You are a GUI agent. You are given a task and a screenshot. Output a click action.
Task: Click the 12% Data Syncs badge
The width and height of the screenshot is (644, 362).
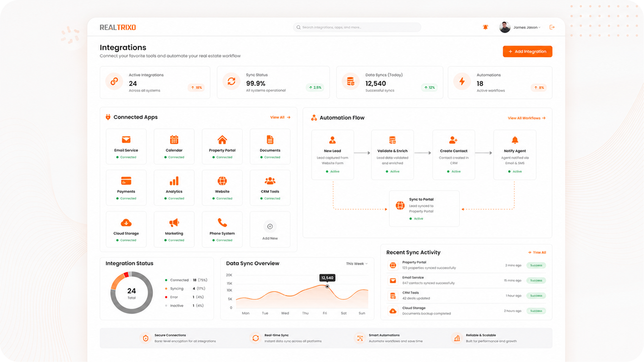click(429, 87)
